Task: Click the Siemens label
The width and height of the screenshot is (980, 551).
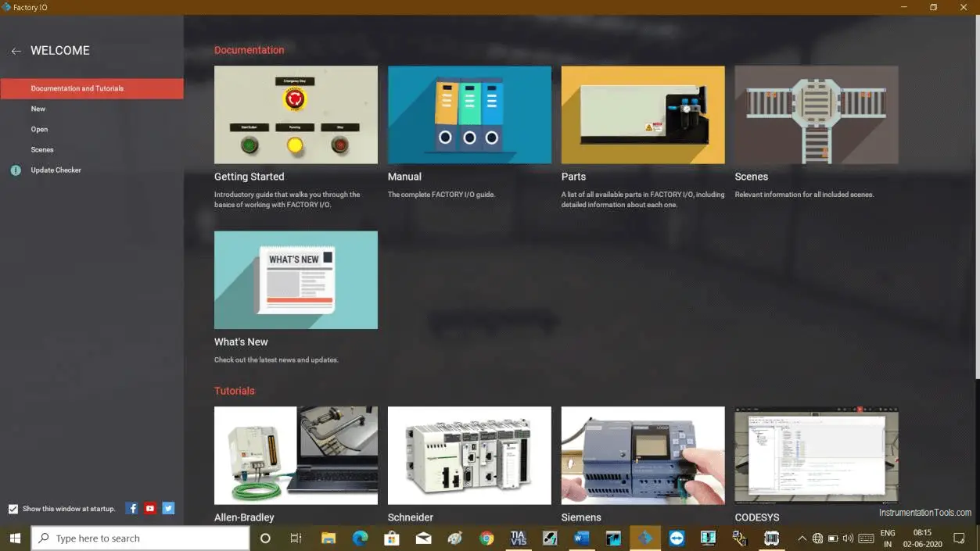Action: click(581, 517)
